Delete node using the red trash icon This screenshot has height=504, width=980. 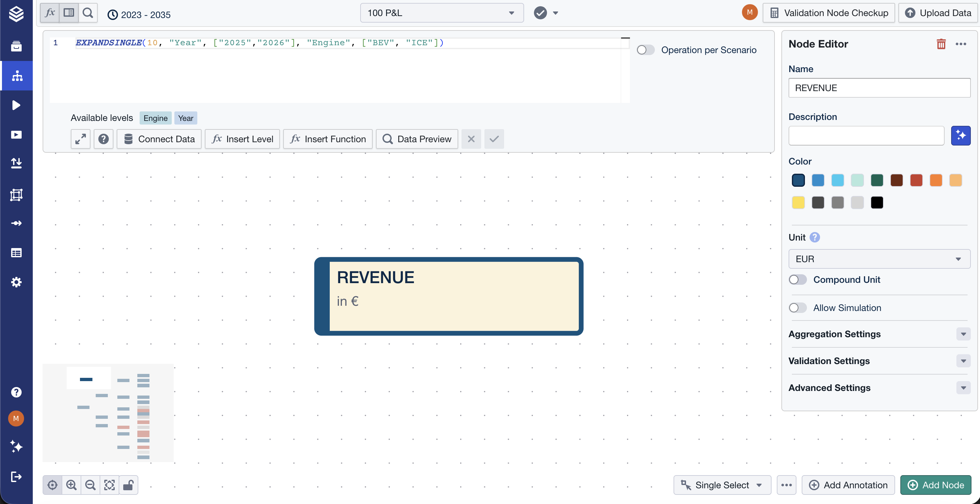pos(941,44)
